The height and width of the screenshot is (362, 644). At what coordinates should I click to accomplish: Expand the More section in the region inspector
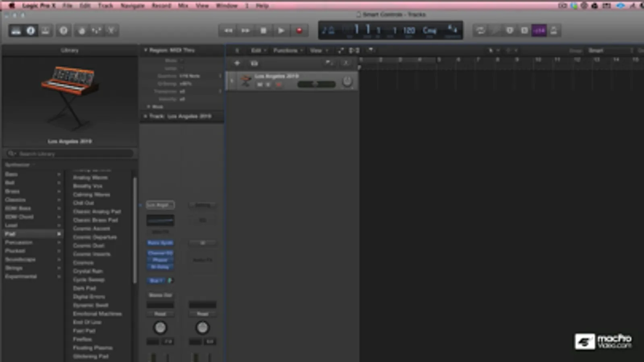click(149, 107)
